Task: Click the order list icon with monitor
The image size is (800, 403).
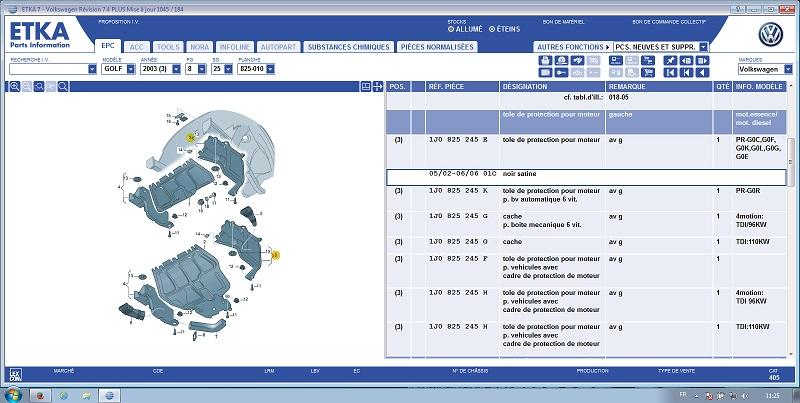Action: pos(616,60)
